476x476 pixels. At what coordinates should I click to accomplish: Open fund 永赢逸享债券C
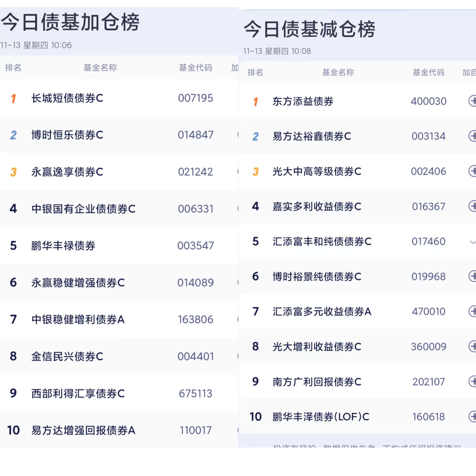[67, 172]
